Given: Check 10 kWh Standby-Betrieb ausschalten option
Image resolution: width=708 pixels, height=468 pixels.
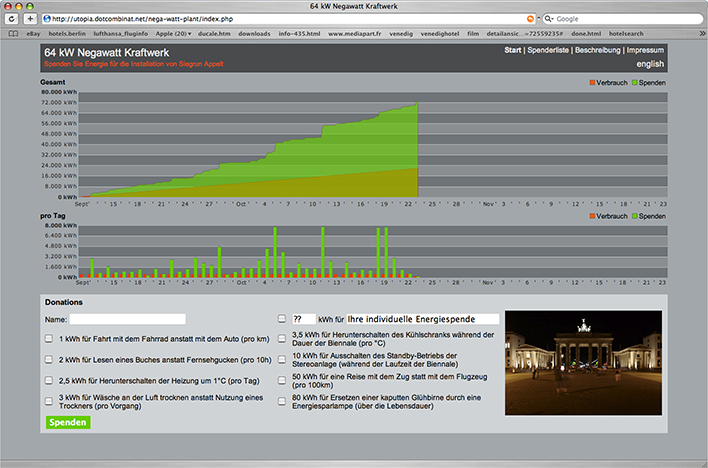Looking at the screenshot, I should (282, 360).
